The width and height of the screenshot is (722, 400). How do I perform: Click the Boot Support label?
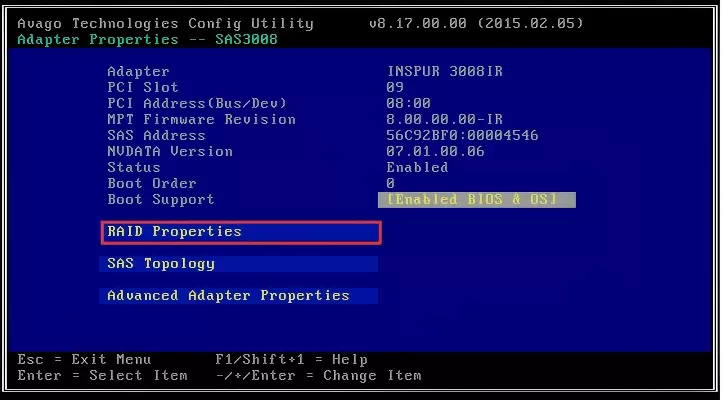point(160,200)
